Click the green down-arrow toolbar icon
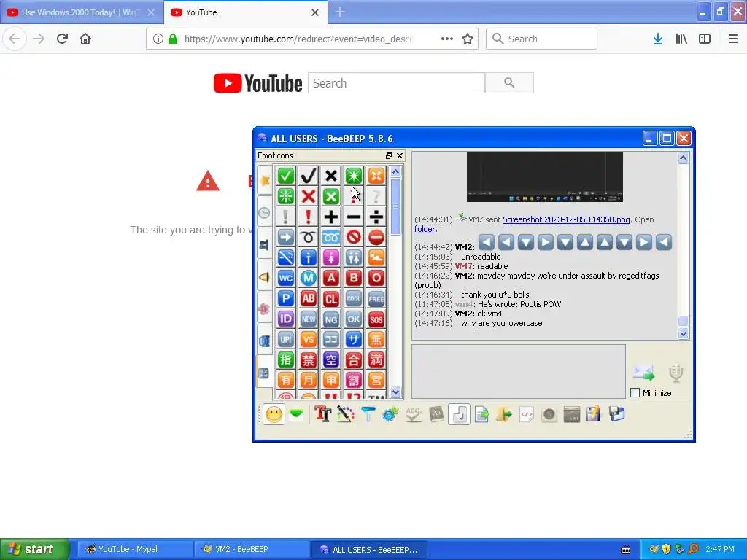 coord(296,414)
